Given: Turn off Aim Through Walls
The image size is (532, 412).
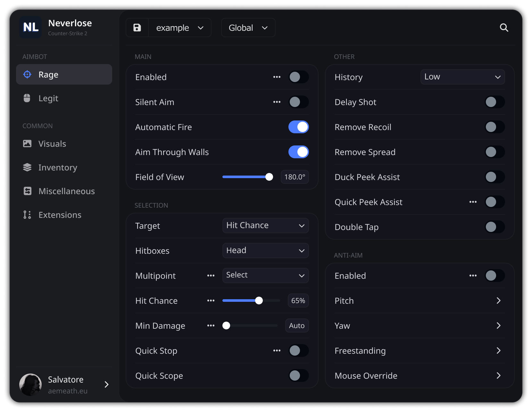Looking at the screenshot, I should 299,152.
